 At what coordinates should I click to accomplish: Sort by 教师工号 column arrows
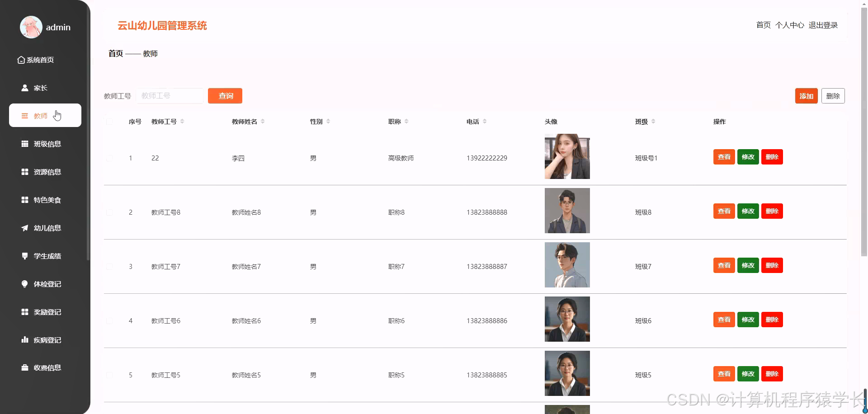pyautogui.click(x=182, y=121)
